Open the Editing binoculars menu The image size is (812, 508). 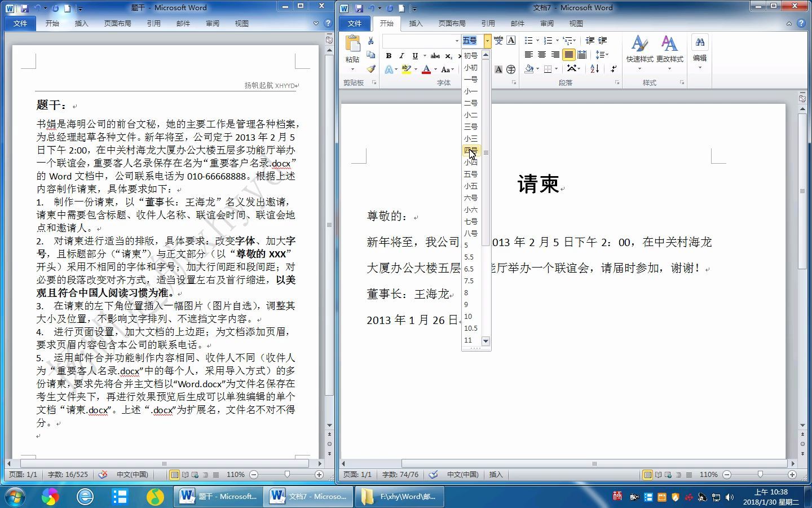coord(700,52)
